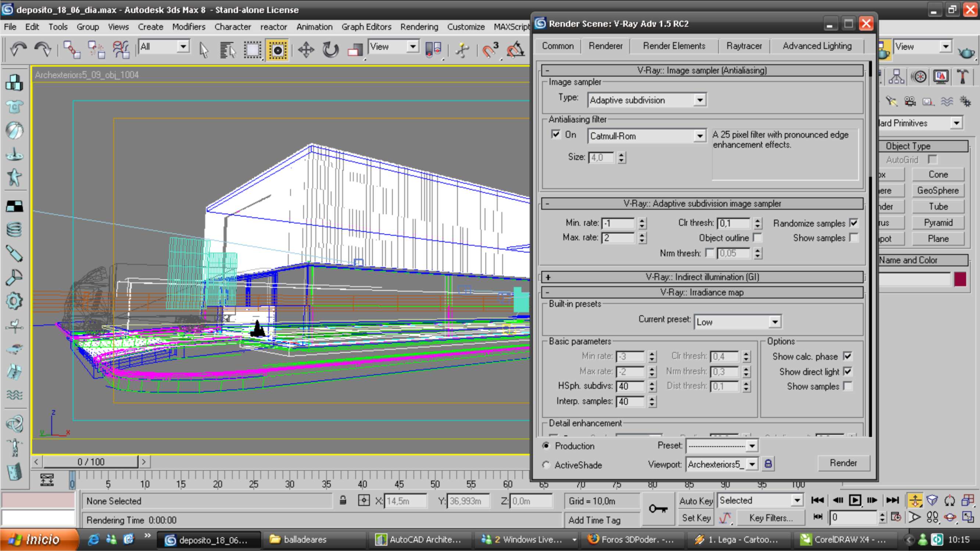This screenshot has height=551, width=980.
Task: Open the Current preset Low dropdown
Action: [x=775, y=322]
